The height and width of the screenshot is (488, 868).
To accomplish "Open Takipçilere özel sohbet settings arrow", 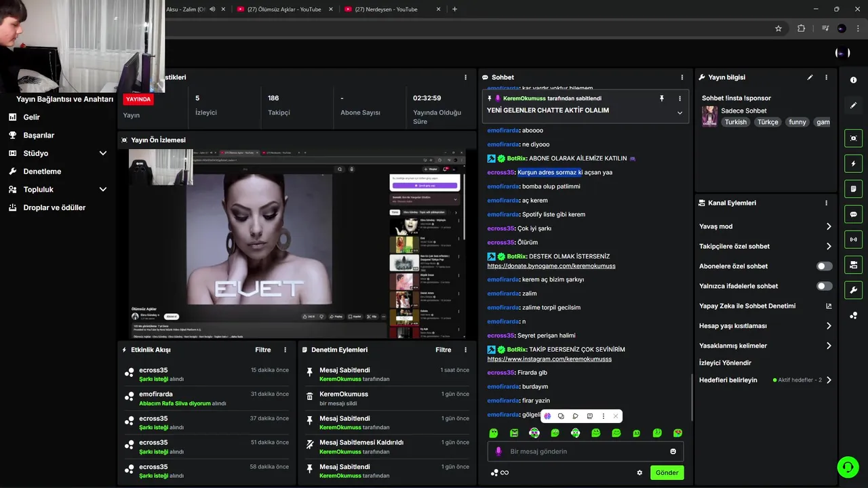I will [x=829, y=247].
